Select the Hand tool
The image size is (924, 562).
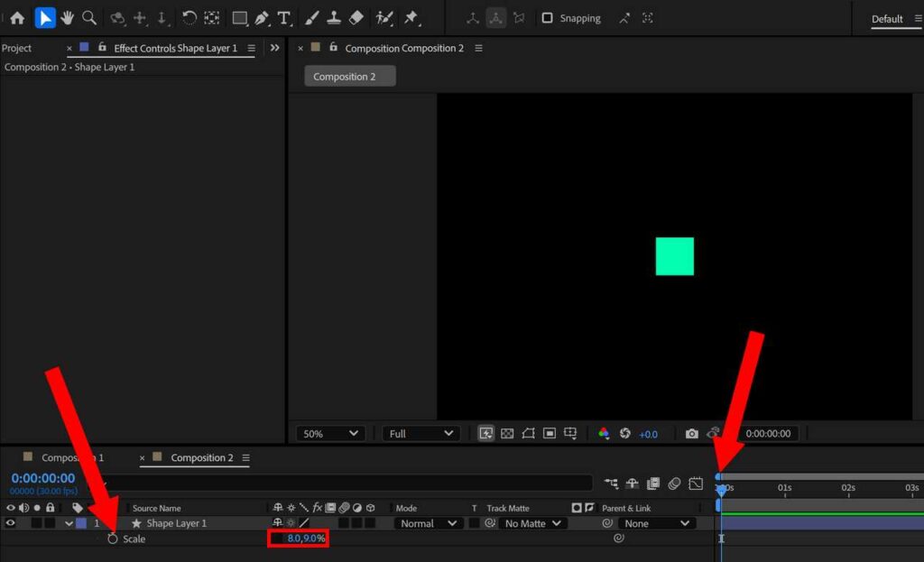click(67, 18)
